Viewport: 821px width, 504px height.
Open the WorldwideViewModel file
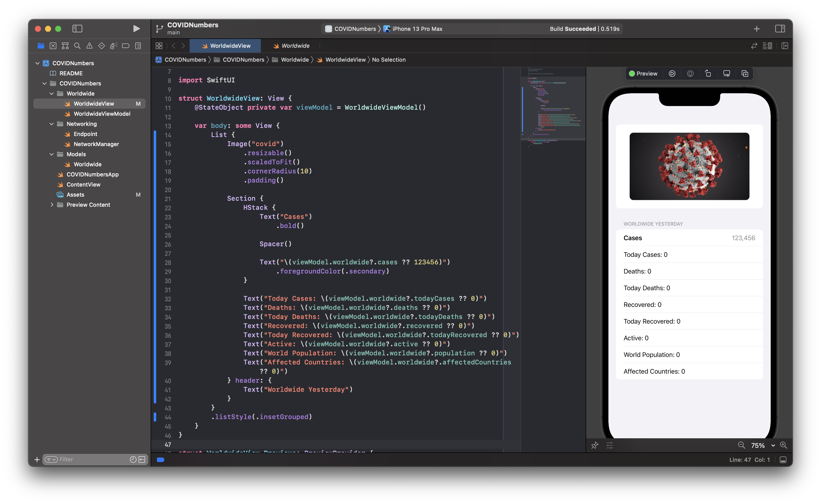[102, 114]
